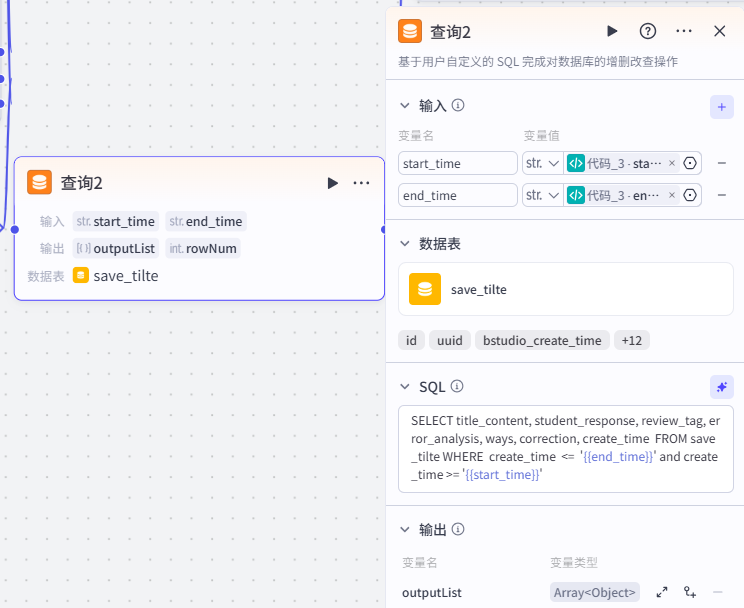Select the save_tilte table card
This screenshot has width=744, height=608.
click(566, 289)
